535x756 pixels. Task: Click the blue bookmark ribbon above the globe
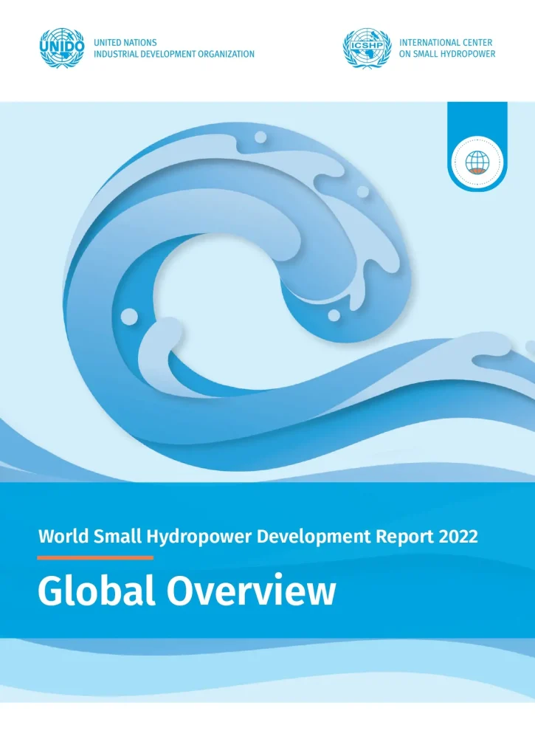pyautogui.click(x=477, y=118)
